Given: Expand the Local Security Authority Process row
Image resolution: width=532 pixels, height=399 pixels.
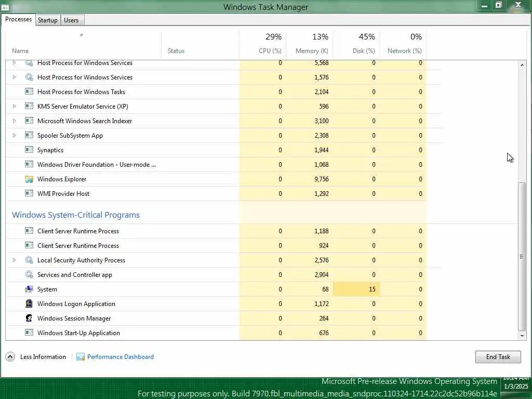Looking at the screenshot, I should [x=14, y=260].
